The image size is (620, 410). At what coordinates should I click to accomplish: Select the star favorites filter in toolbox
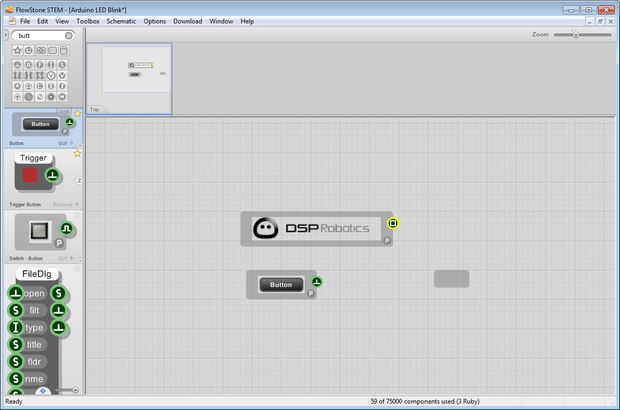pos(17,51)
